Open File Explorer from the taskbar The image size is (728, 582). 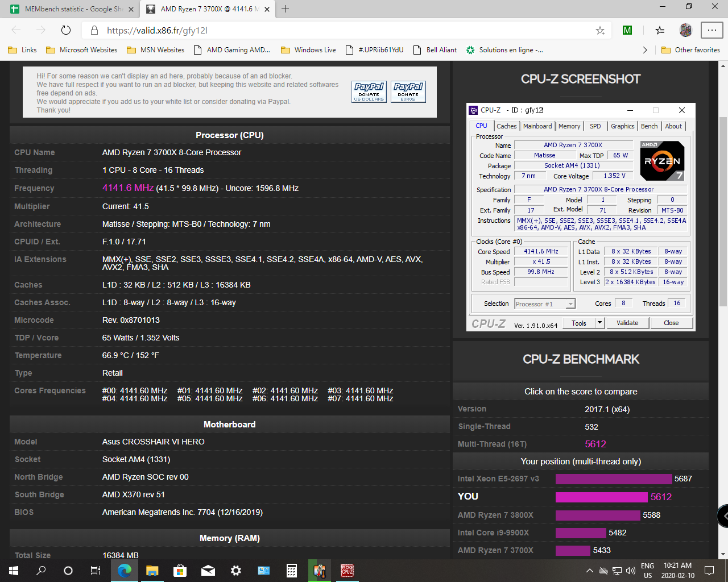pyautogui.click(x=152, y=571)
